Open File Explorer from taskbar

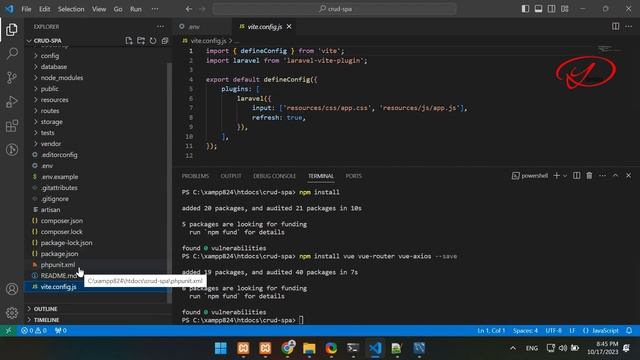(x=309, y=348)
